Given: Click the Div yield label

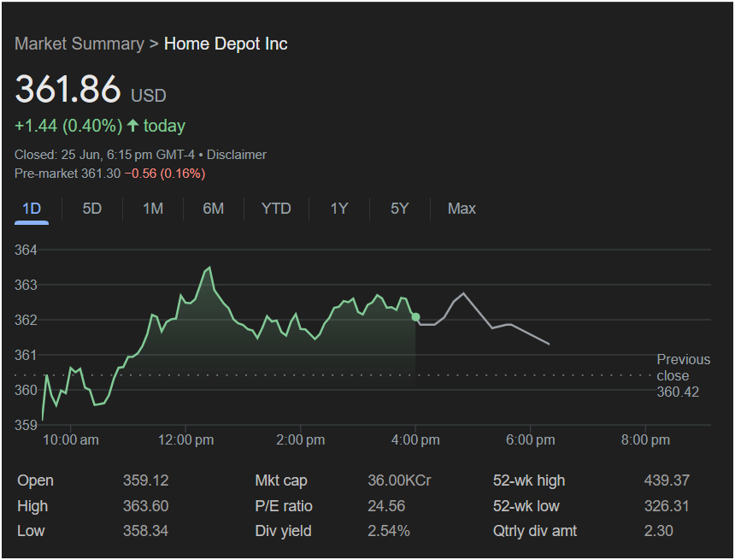Looking at the screenshot, I should coord(283,531).
